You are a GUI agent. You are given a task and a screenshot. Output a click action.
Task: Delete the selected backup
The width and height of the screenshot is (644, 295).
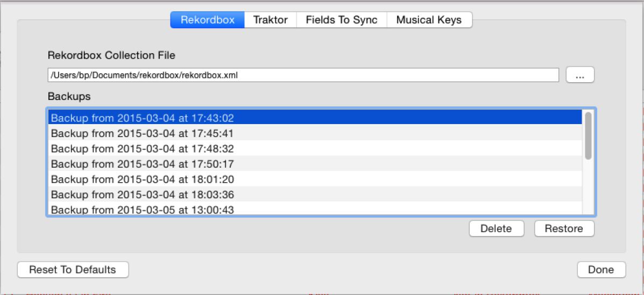click(x=496, y=228)
